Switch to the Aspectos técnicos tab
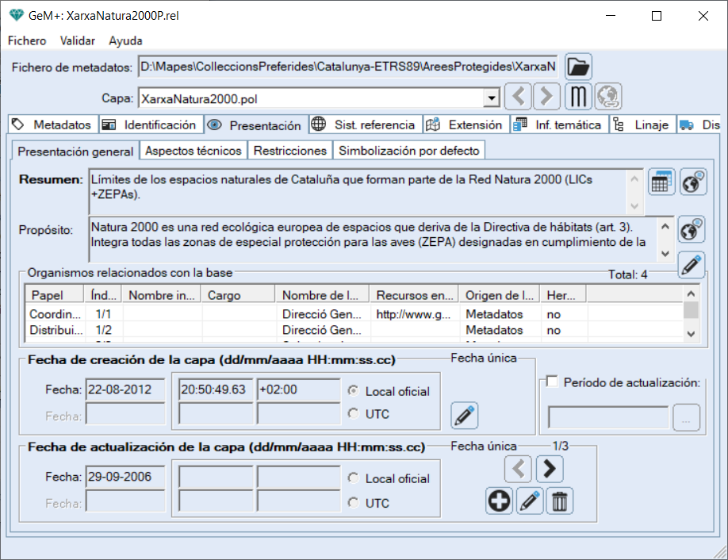728x560 pixels. click(x=193, y=151)
